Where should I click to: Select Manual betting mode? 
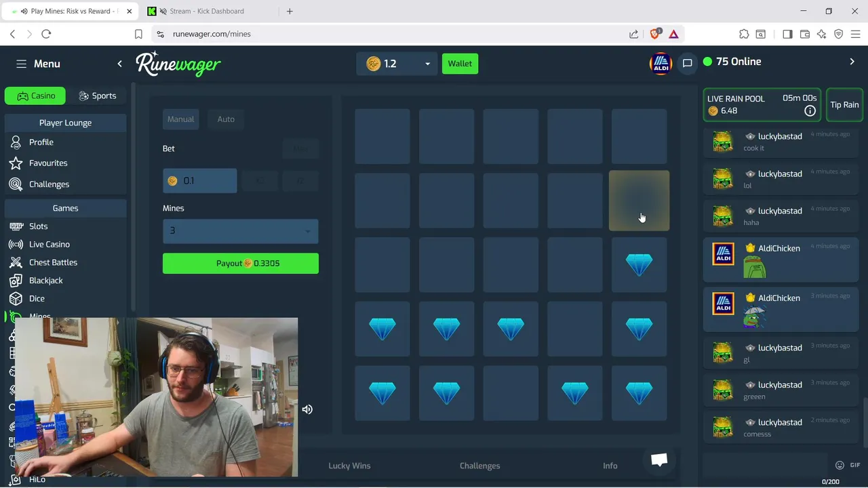coord(181,119)
